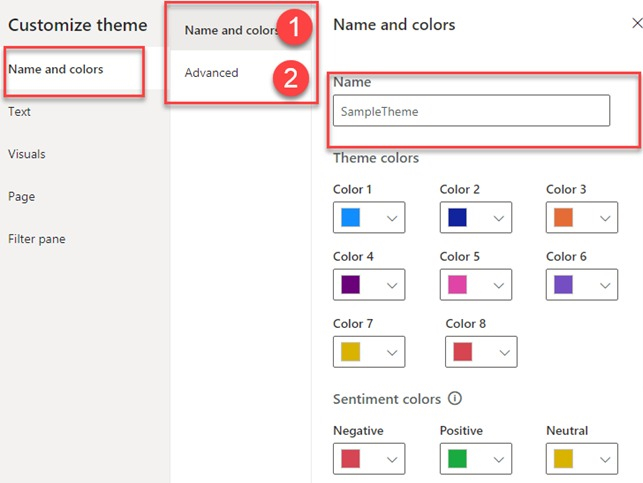Click the Customize theme title
Screen dimensions: 643x483
click(78, 25)
